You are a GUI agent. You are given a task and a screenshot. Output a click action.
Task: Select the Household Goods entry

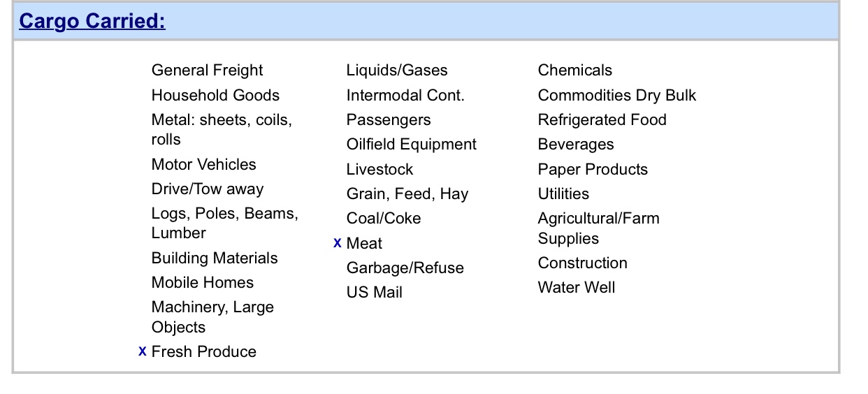tap(215, 95)
